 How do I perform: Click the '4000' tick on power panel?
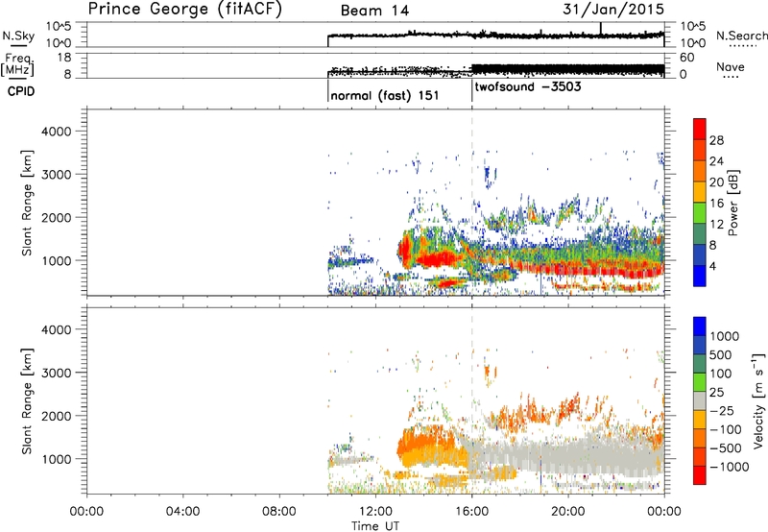coord(57,132)
